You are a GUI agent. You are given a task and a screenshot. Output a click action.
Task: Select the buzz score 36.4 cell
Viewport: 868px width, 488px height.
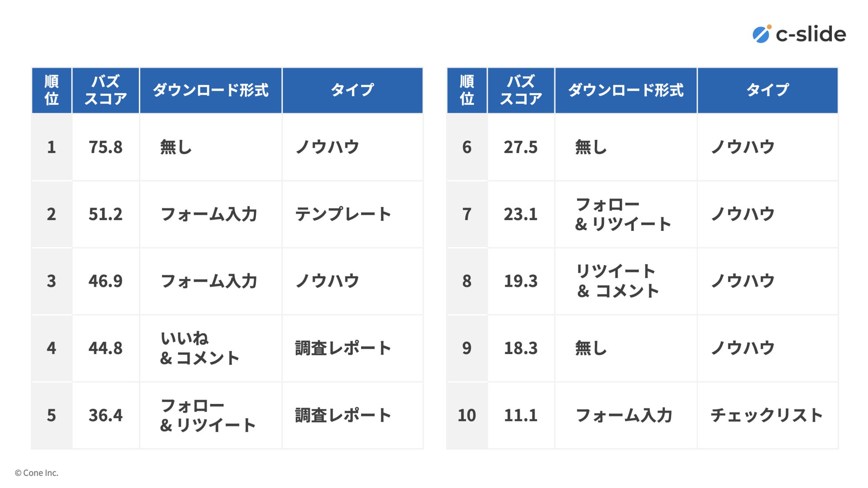tap(105, 415)
